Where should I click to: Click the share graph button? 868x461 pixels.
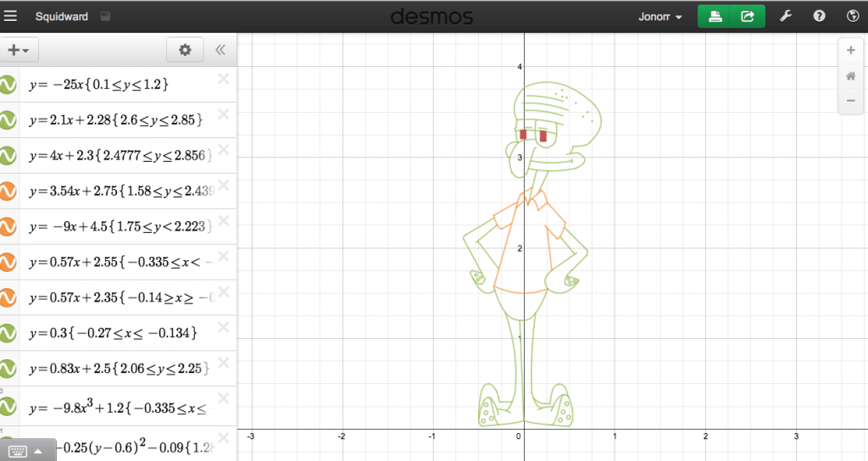point(748,16)
